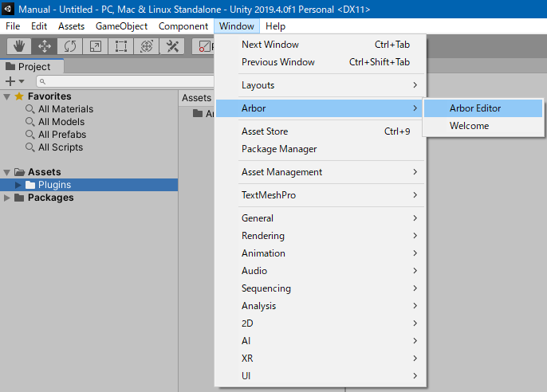Open Sequencing submenu
547x392 pixels.
[x=321, y=288]
